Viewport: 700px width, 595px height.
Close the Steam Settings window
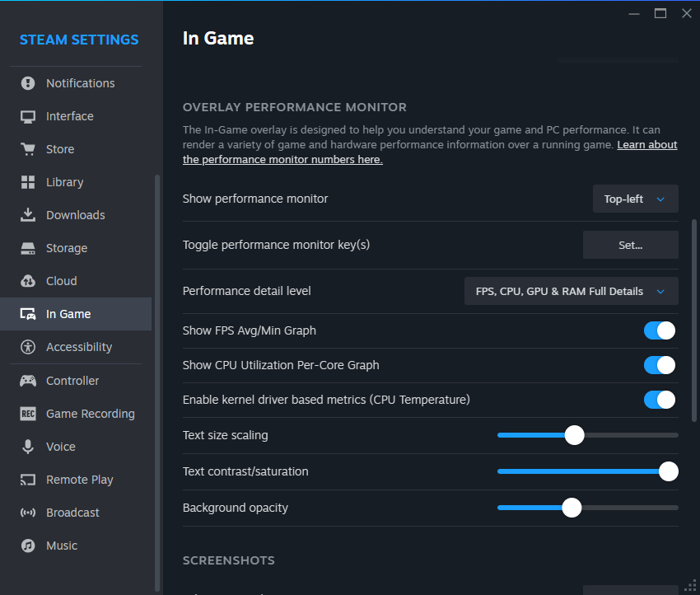(687, 13)
